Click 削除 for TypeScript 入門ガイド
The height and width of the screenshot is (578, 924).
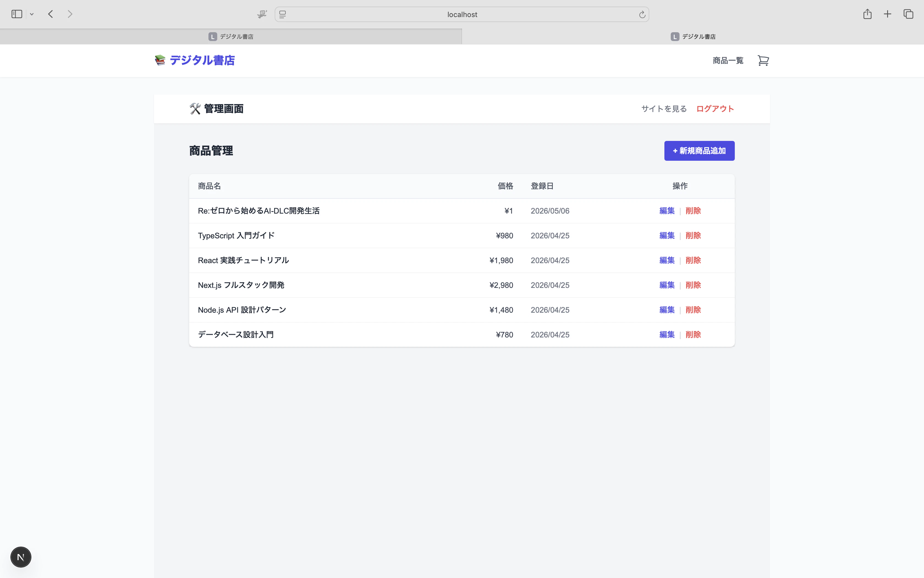693,236
